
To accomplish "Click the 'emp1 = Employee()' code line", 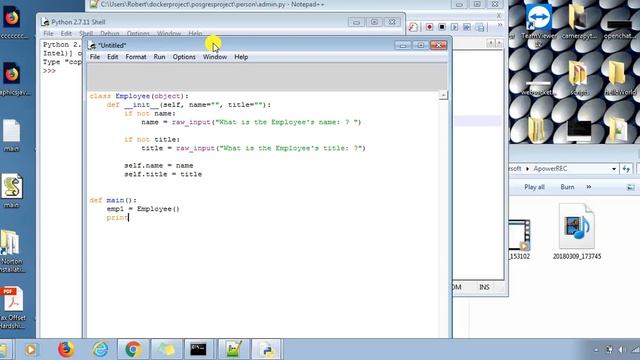I will [x=143, y=209].
